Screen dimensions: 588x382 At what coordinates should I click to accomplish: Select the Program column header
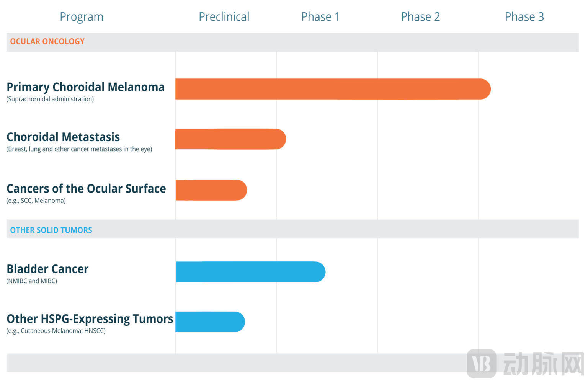(82, 17)
